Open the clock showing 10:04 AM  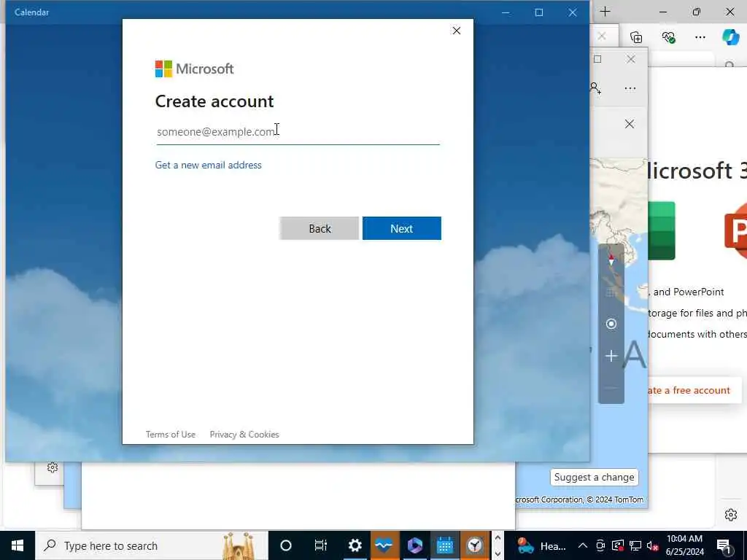[684, 545]
